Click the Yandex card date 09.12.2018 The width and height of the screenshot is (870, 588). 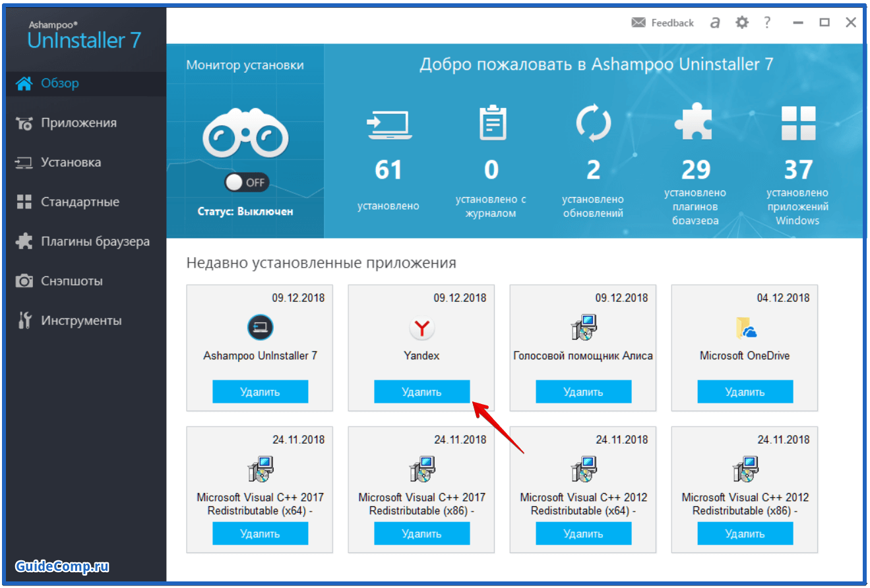pyautogui.click(x=460, y=298)
